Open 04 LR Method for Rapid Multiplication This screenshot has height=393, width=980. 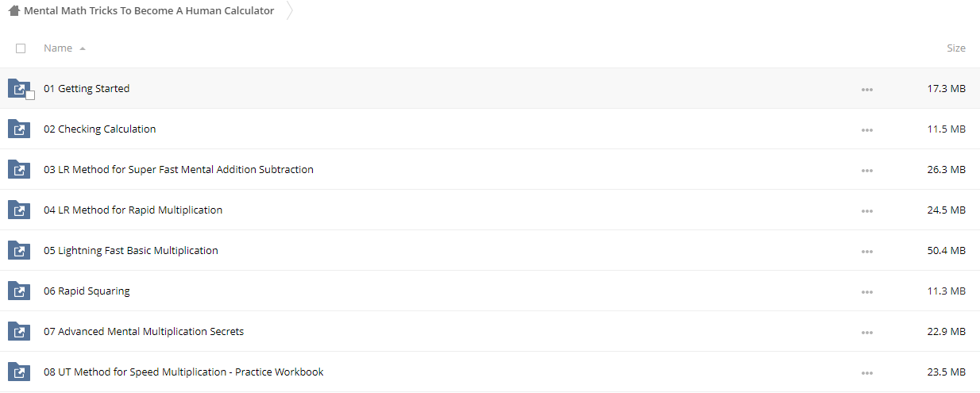(x=133, y=210)
